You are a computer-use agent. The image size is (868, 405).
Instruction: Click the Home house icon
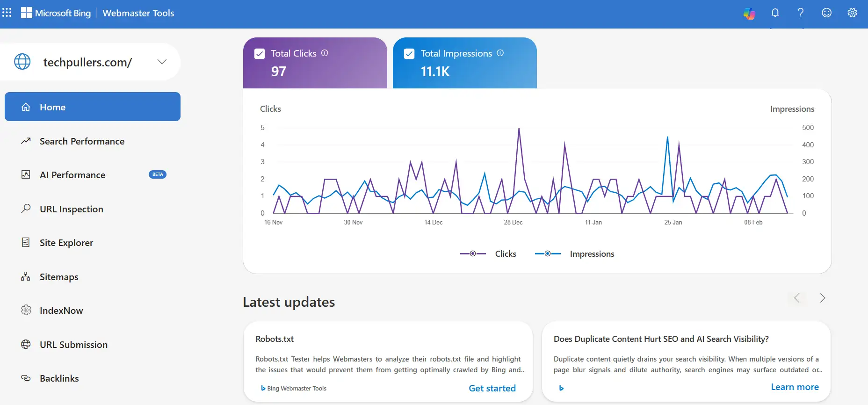point(26,107)
